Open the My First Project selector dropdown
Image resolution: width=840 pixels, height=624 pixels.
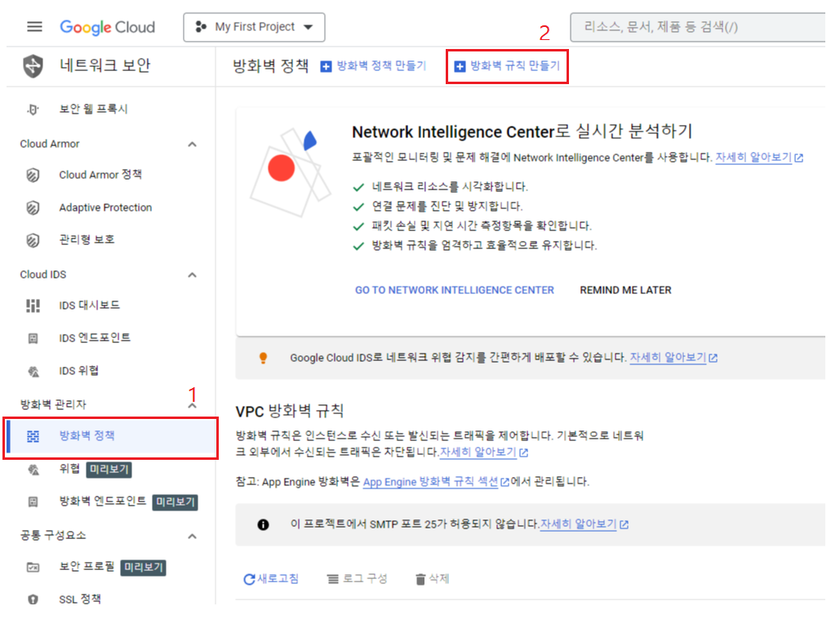pos(254,27)
